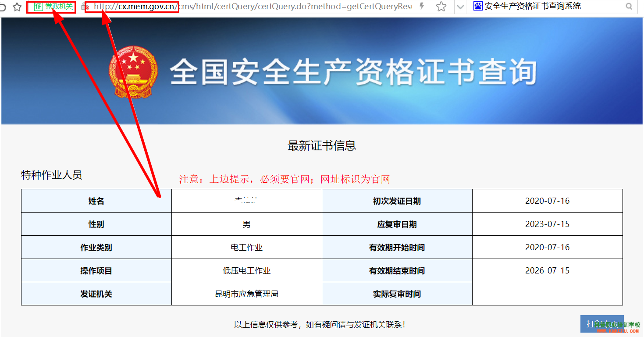Open the address bar dropdown chevron
Screen dimensions: 644x337
[460, 7]
